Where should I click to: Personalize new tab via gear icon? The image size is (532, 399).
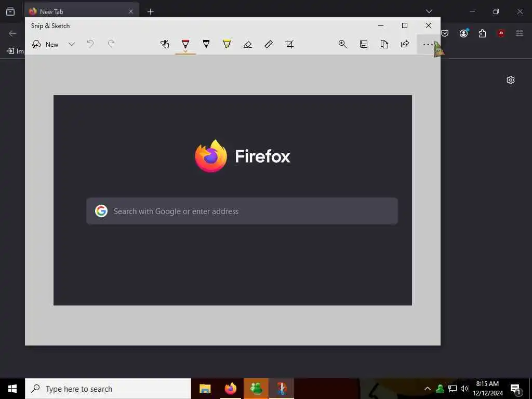pos(511,80)
